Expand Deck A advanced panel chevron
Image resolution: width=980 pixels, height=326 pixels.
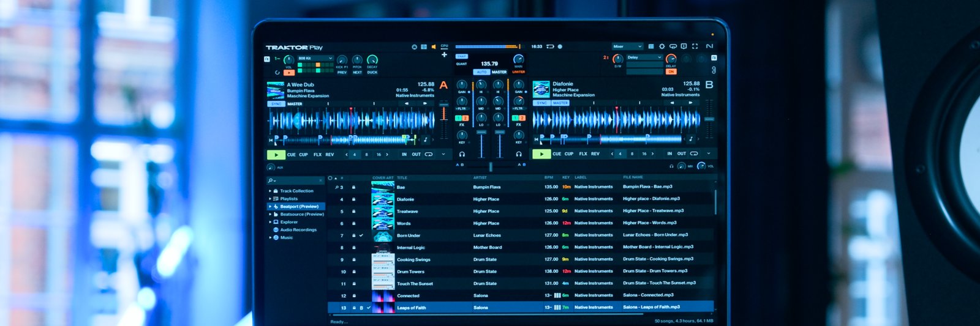tap(443, 154)
